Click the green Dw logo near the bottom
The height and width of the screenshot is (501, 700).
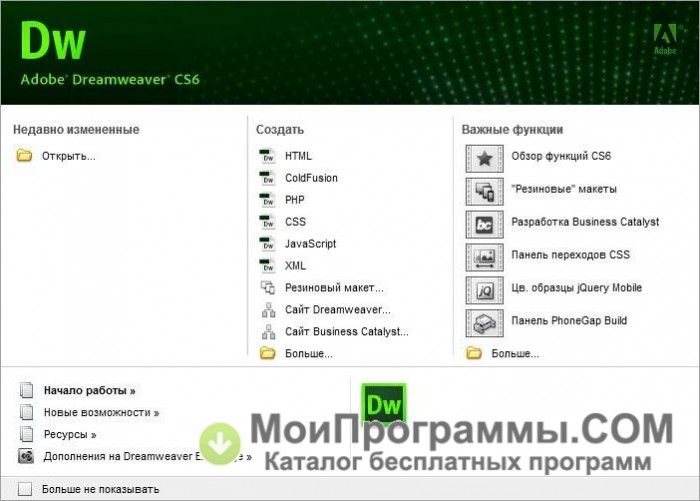[384, 404]
